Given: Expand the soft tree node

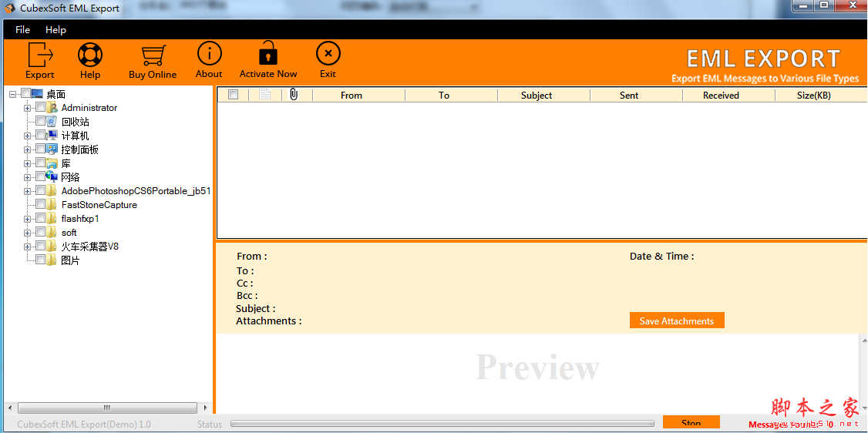Looking at the screenshot, I should (27, 232).
